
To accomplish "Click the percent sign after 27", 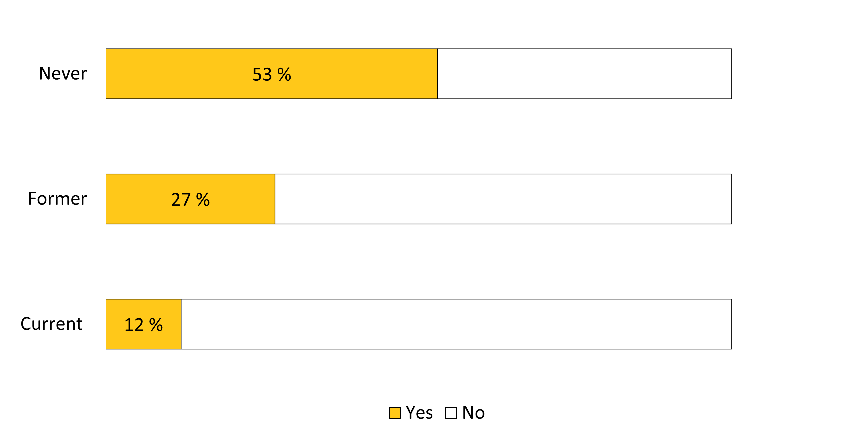I will tap(203, 199).
